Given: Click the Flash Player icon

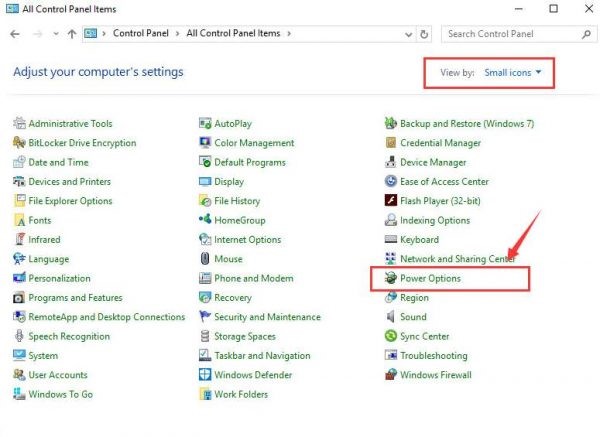Looking at the screenshot, I should (x=391, y=201).
